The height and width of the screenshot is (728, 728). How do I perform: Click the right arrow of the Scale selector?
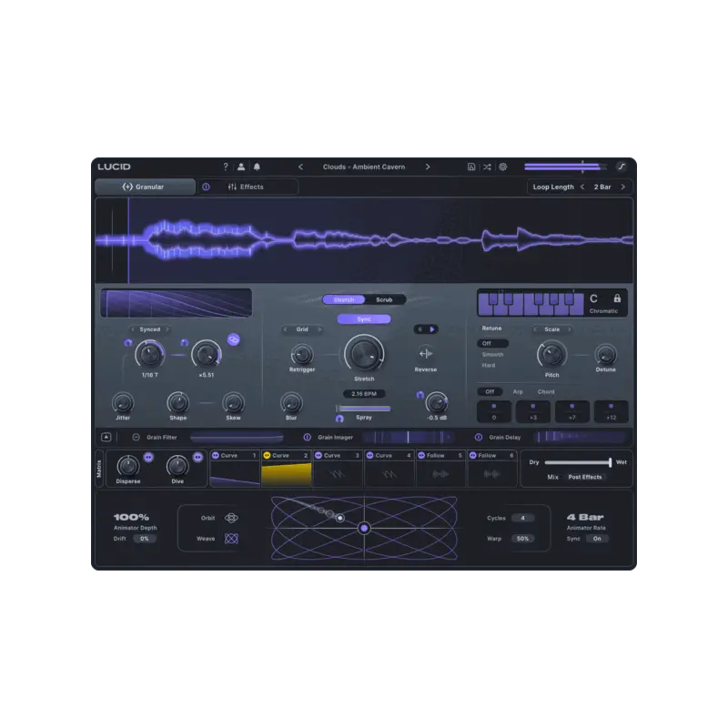tap(569, 329)
